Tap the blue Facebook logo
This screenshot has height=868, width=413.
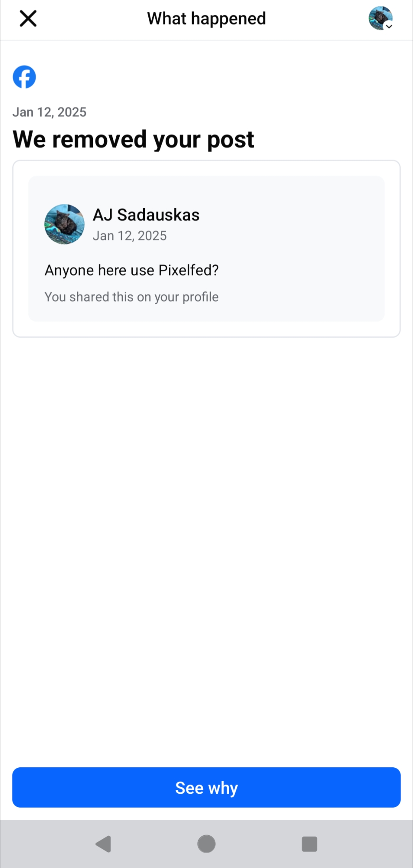[x=24, y=77]
